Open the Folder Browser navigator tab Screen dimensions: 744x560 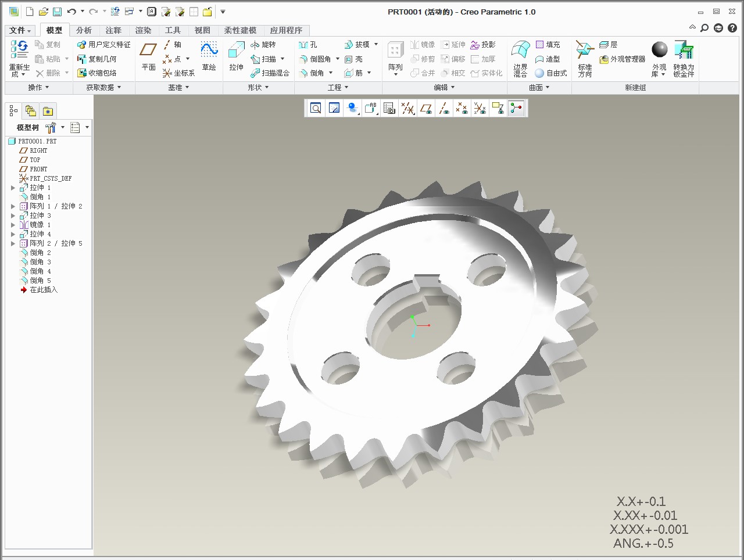pyautogui.click(x=31, y=111)
